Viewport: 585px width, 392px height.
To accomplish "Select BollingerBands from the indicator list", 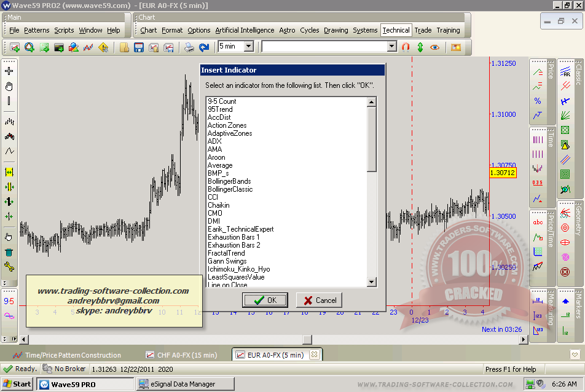I will pyautogui.click(x=229, y=181).
